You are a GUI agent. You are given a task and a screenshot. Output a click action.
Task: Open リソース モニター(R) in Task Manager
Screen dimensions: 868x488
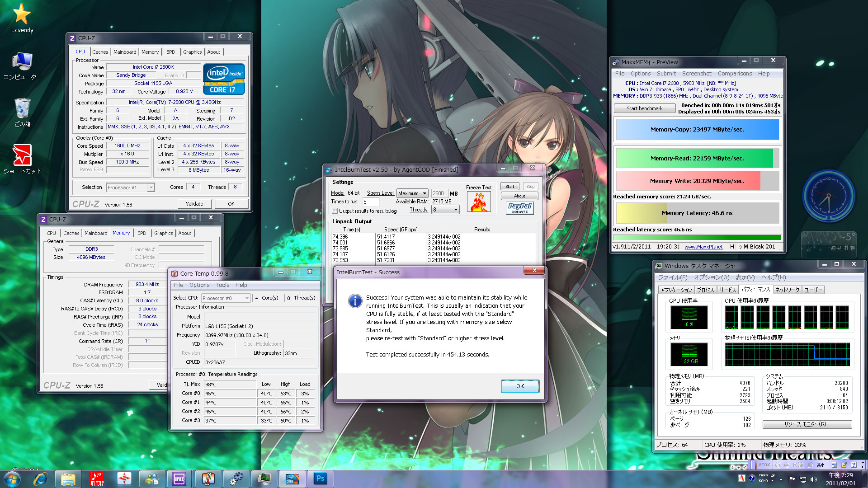[807, 424]
